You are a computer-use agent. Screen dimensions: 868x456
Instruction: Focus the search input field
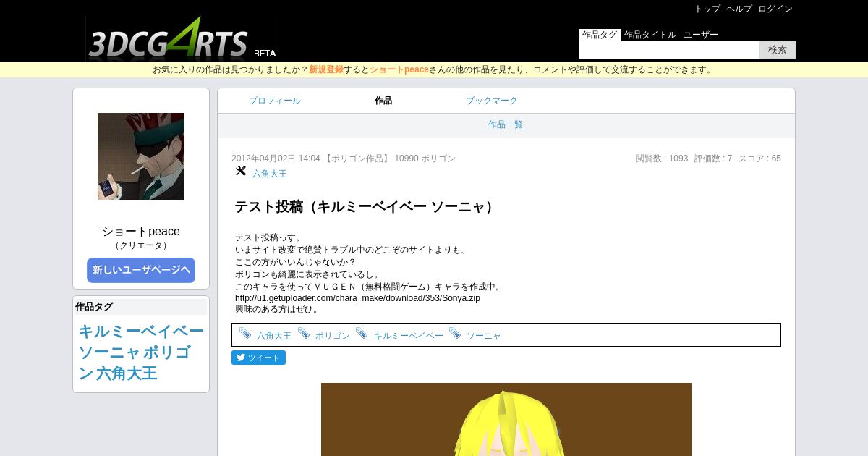669,50
